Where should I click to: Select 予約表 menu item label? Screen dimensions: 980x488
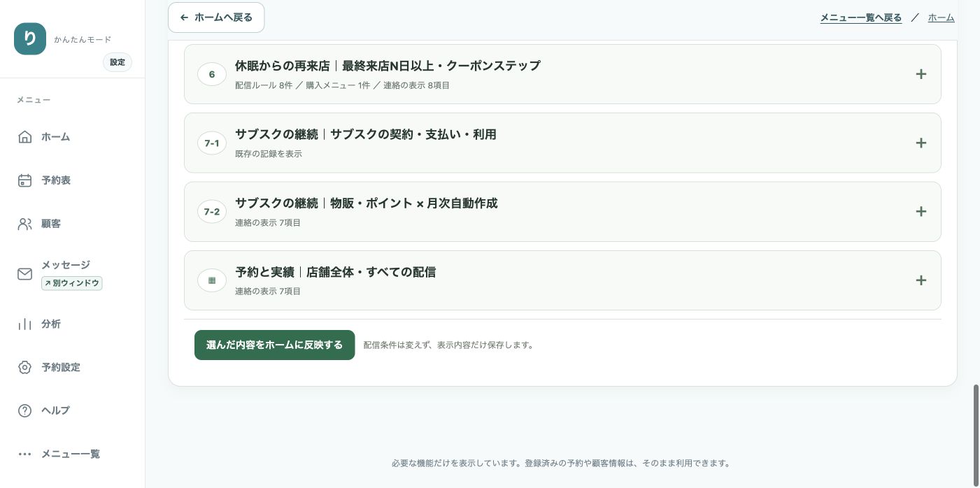[56, 180]
